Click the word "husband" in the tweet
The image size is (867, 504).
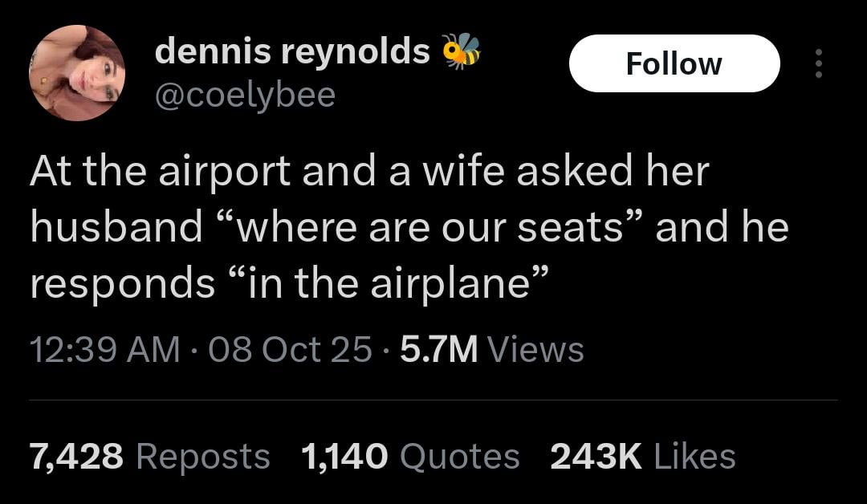(116, 228)
